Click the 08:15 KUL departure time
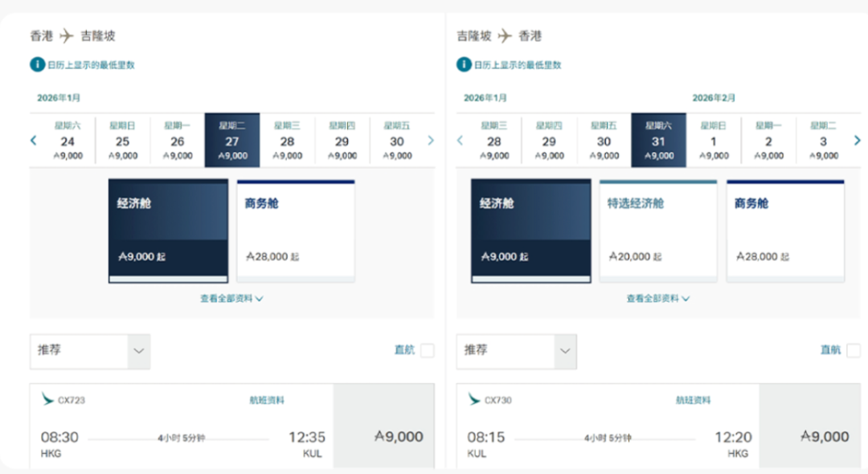The width and height of the screenshot is (868, 474). click(485, 437)
